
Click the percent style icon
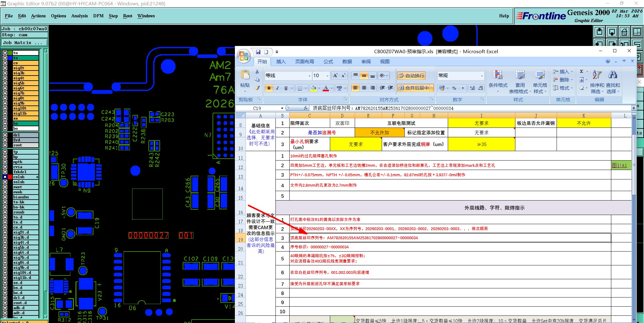click(x=454, y=88)
